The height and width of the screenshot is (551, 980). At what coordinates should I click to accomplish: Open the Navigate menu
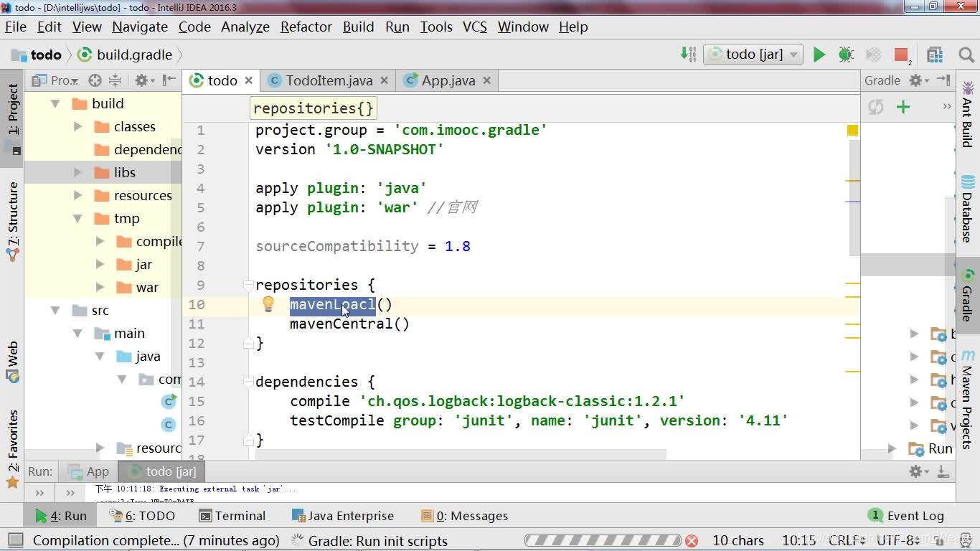point(140,27)
